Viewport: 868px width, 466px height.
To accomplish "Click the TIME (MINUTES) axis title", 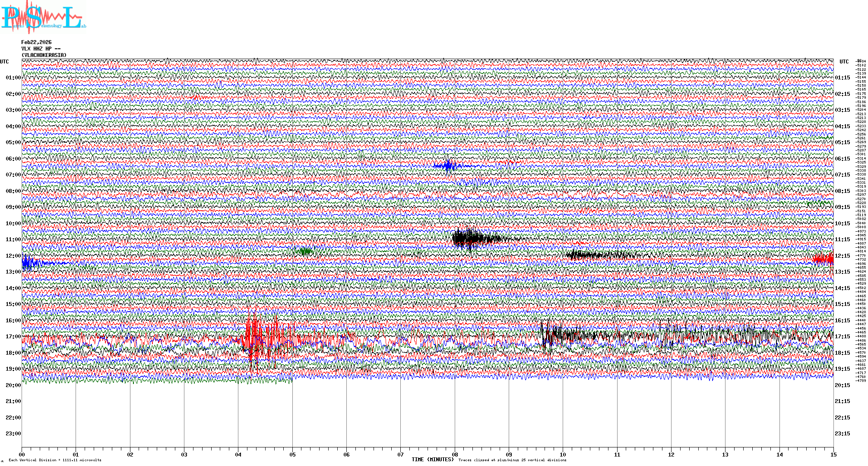I will (x=433, y=460).
